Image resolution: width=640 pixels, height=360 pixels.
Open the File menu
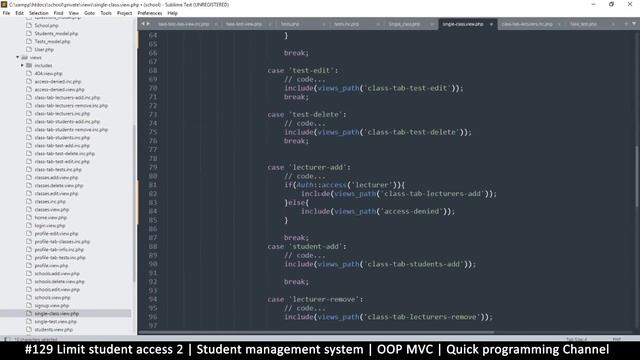point(6,13)
